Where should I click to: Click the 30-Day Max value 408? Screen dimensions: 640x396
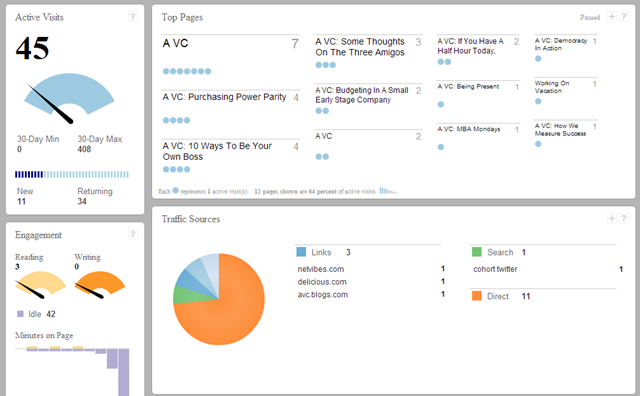click(x=84, y=149)
